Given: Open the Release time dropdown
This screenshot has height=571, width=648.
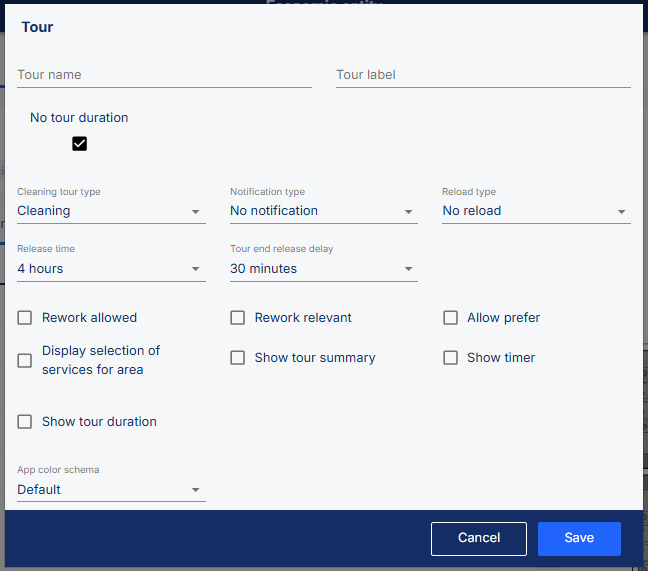Looking at the screenshot, I should pyautogui.click(x=111, y=269).
